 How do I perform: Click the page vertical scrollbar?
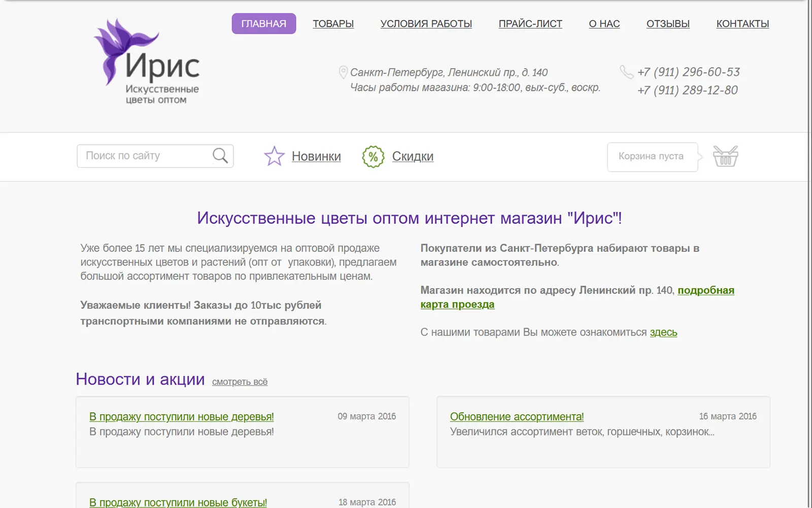coord(808,254)
